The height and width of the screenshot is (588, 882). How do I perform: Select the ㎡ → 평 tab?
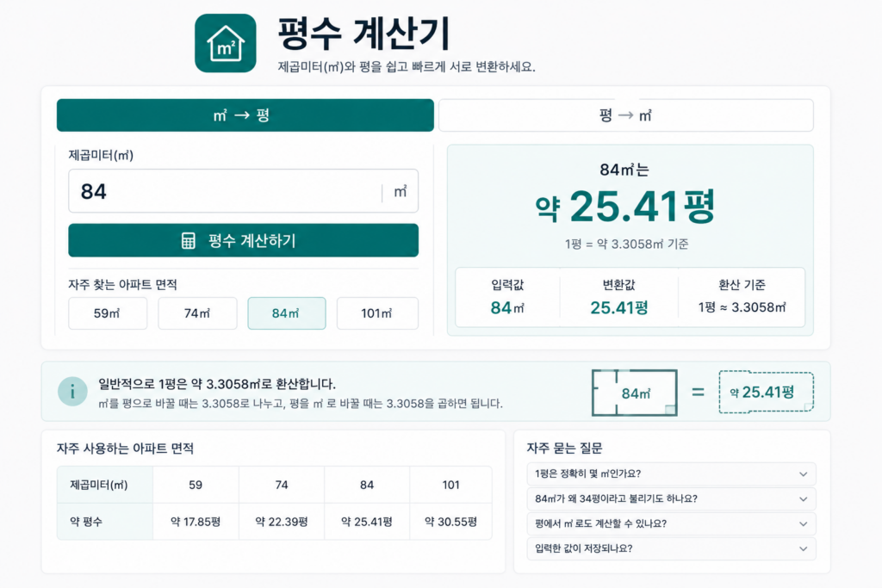point(245,115)
